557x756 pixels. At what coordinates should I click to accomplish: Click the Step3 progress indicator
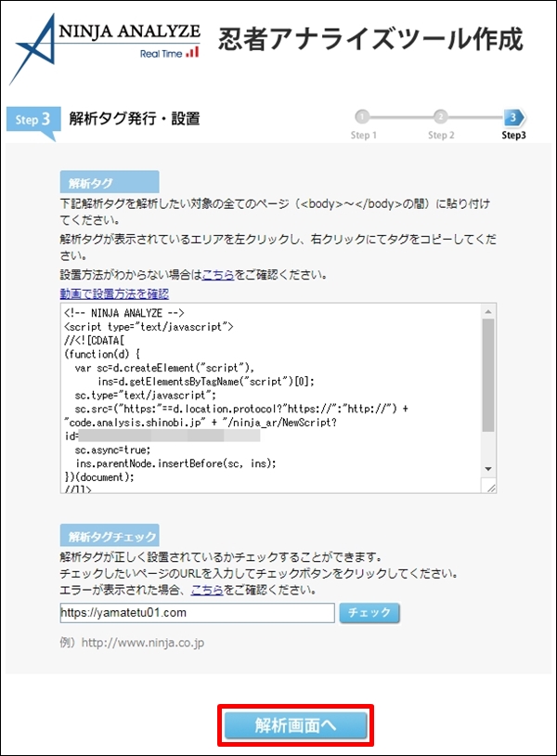tap(513, 124)
